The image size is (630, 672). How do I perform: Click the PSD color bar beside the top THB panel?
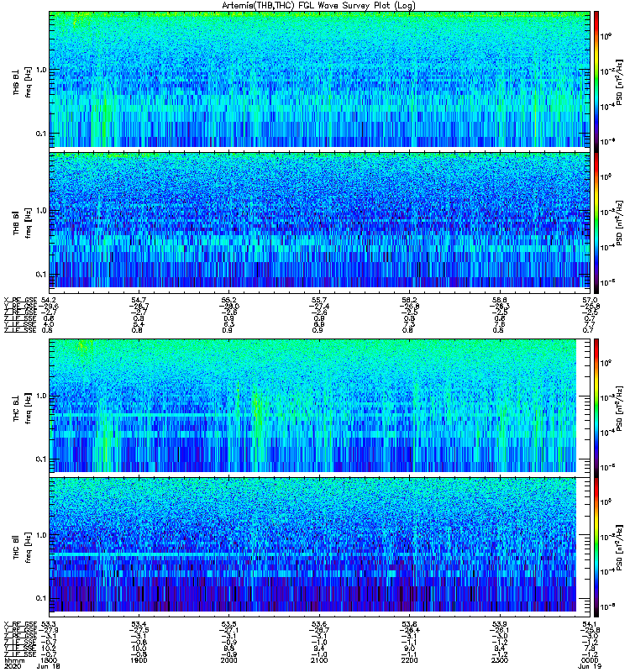pos(596,81)
